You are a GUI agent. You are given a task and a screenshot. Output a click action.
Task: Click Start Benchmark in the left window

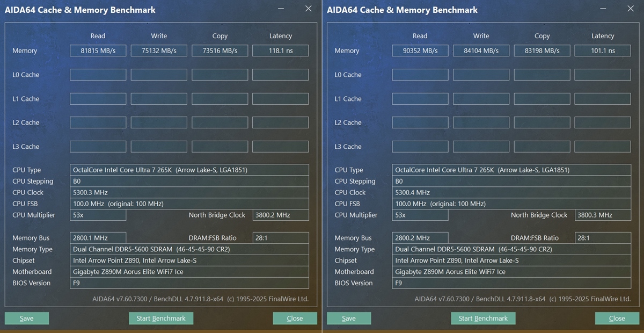tap(161, 318)
